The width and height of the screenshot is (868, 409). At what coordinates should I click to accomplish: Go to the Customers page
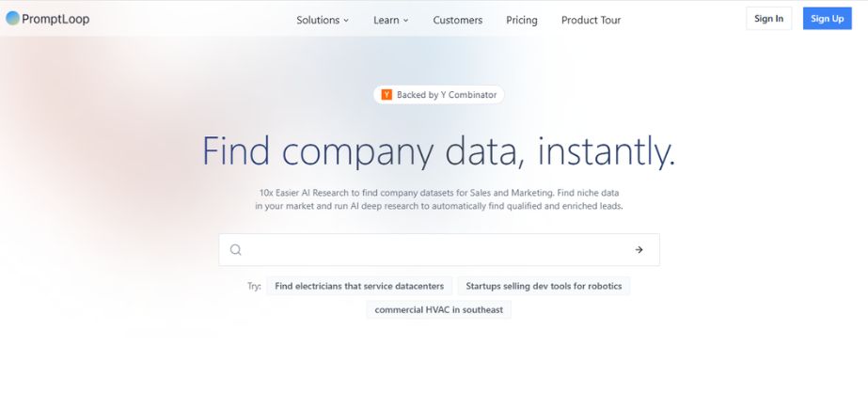(458, 20)
